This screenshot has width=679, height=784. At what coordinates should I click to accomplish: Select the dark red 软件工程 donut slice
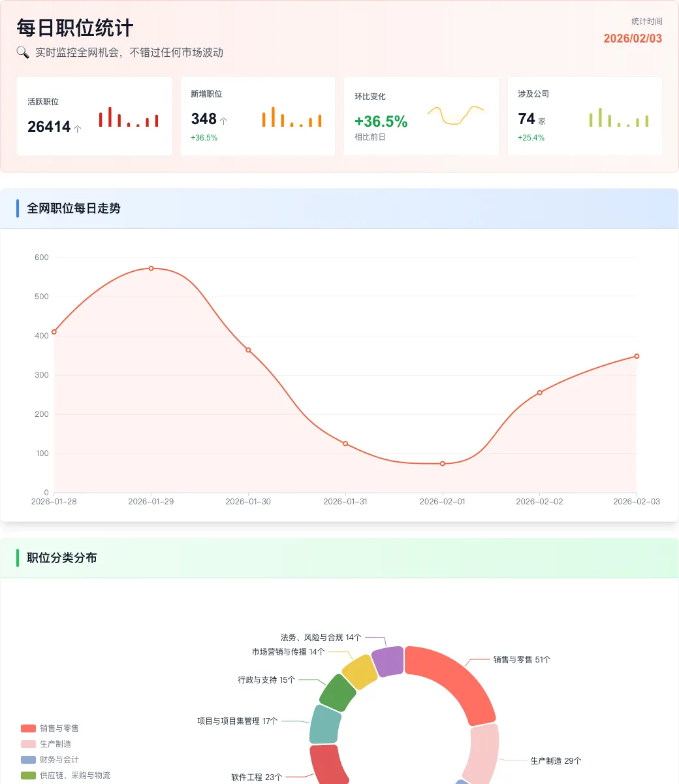328,764
